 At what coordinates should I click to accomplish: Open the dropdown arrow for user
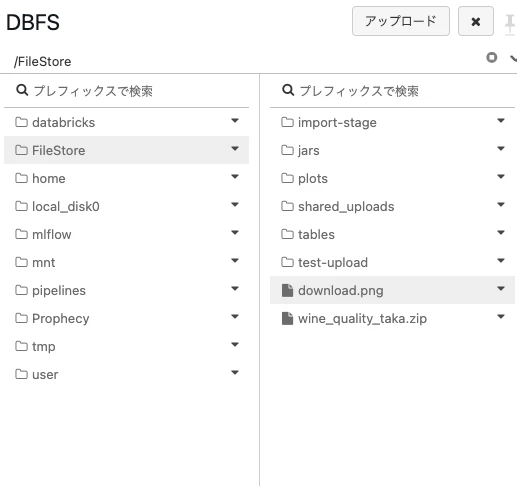pos(235,372)
